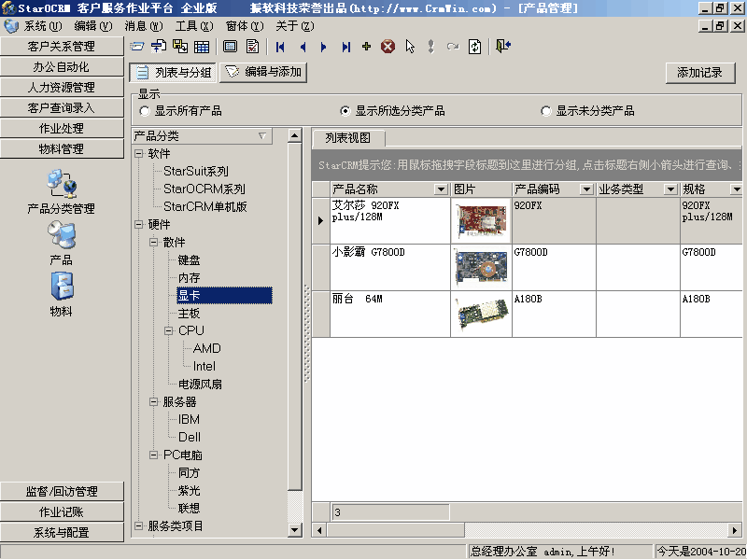Click the grey exclamation mark toolbar icon

431,47
